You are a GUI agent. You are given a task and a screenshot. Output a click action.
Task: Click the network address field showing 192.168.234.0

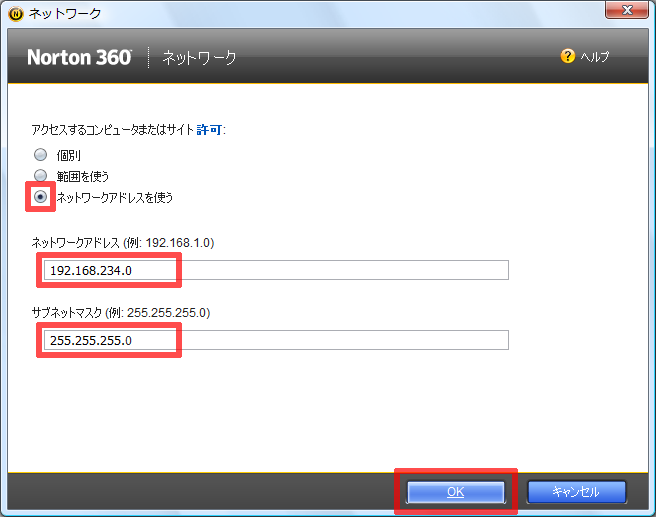(x=272, y=270)
